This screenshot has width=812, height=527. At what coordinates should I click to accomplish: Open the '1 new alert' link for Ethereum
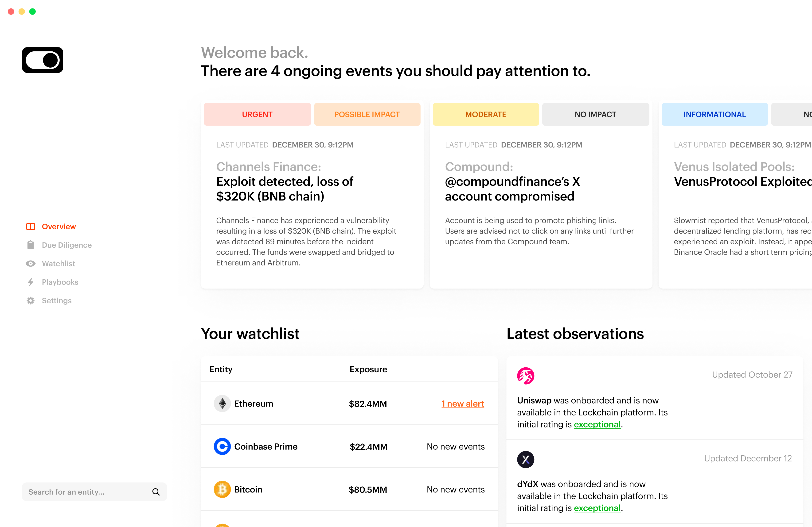click(463, 404)
